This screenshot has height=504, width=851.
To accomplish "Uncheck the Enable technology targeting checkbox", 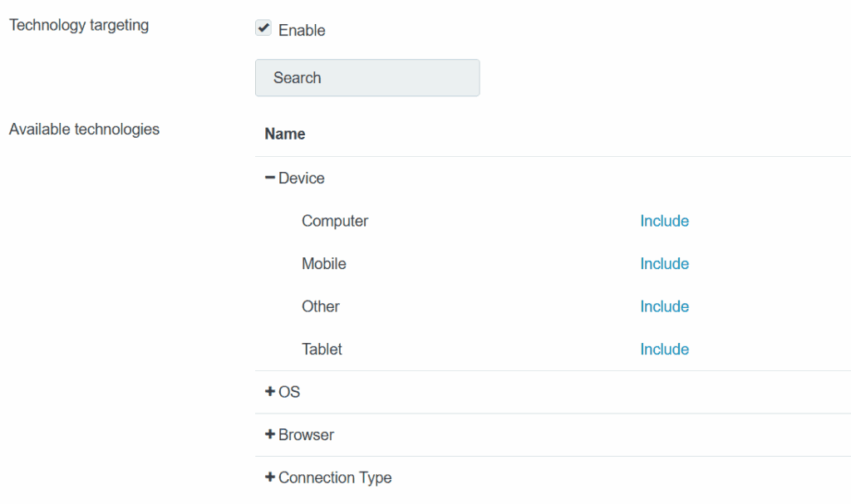I will pos(263,29).
